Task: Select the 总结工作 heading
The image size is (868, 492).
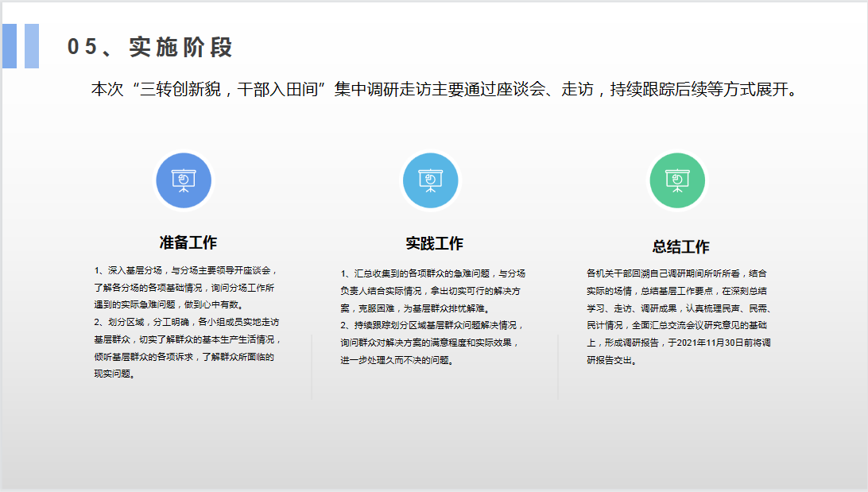Action: pyautogui.click(x=680, y=246)
